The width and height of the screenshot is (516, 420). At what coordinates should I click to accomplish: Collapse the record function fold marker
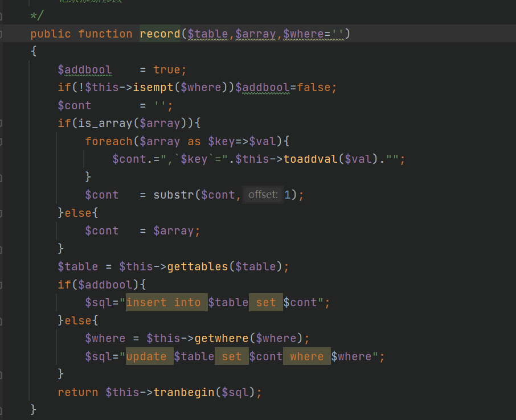2,34
